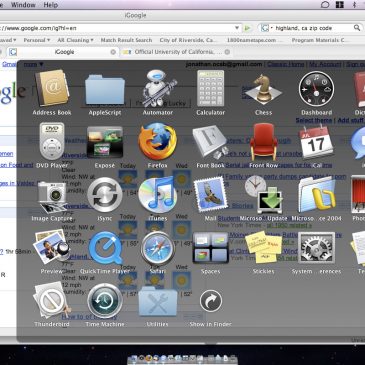Expand the 'more' dropdown on iGoogle
Viewport: 365px width, 365px height.
point(33,64)
